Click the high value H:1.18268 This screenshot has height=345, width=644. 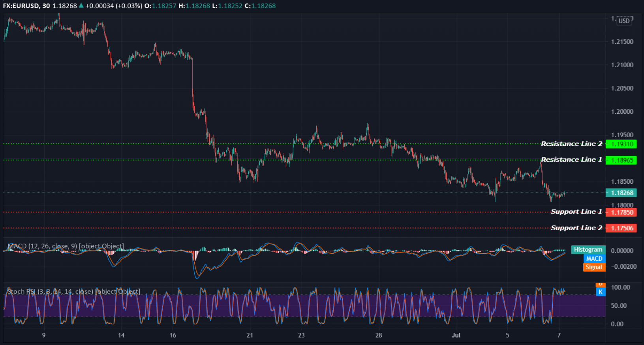194,6
